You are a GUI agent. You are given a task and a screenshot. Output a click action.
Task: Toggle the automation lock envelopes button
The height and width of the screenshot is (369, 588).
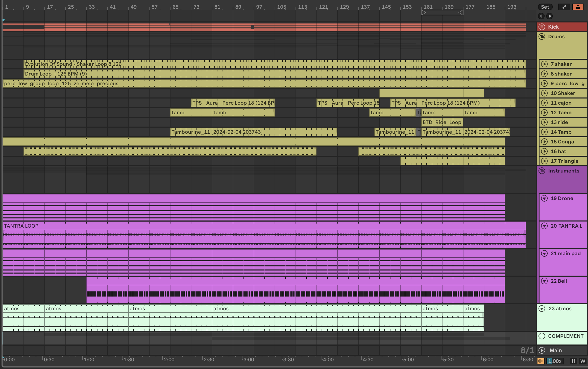tap(578, 7)
